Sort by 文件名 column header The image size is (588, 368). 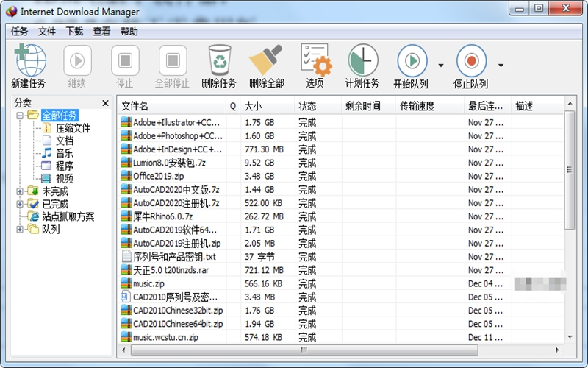[x=172, y=106]
